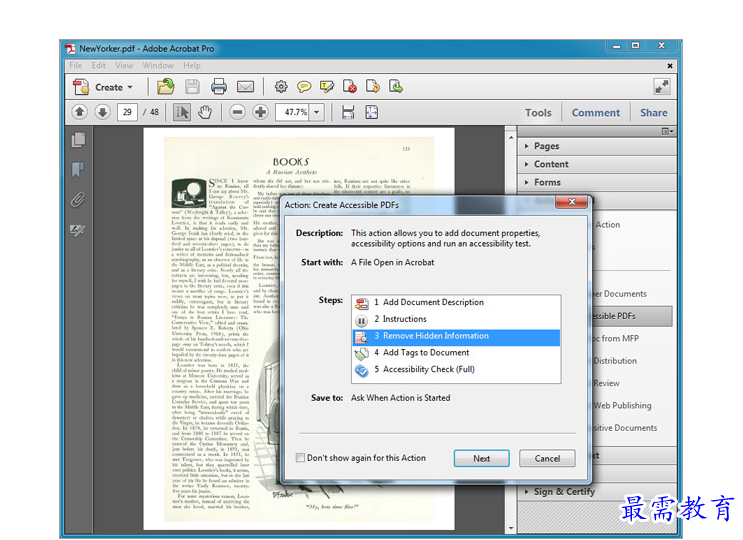Click the zoom in plus button

(x=260, y=112)
